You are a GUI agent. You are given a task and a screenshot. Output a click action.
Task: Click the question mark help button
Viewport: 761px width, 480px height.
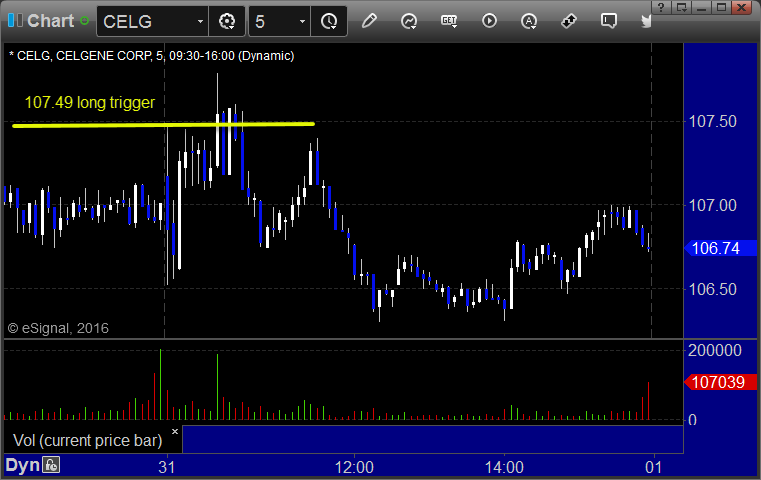661,7
